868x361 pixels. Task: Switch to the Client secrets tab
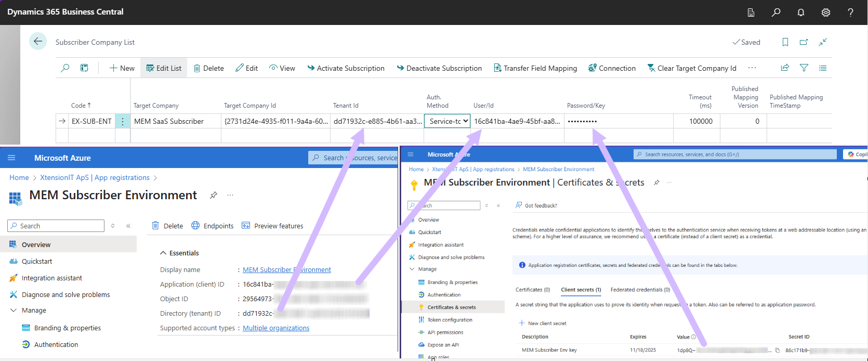point(581,290)
